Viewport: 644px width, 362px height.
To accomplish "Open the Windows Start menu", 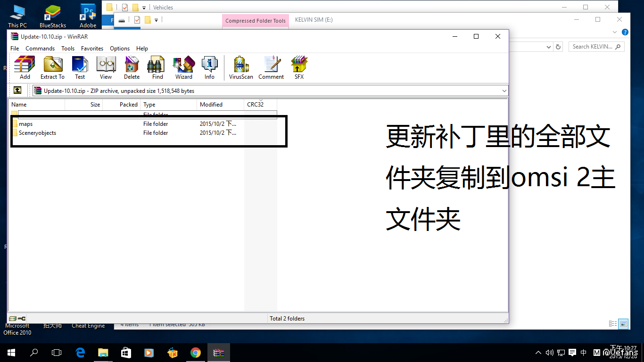I will (x=11, y=353).
